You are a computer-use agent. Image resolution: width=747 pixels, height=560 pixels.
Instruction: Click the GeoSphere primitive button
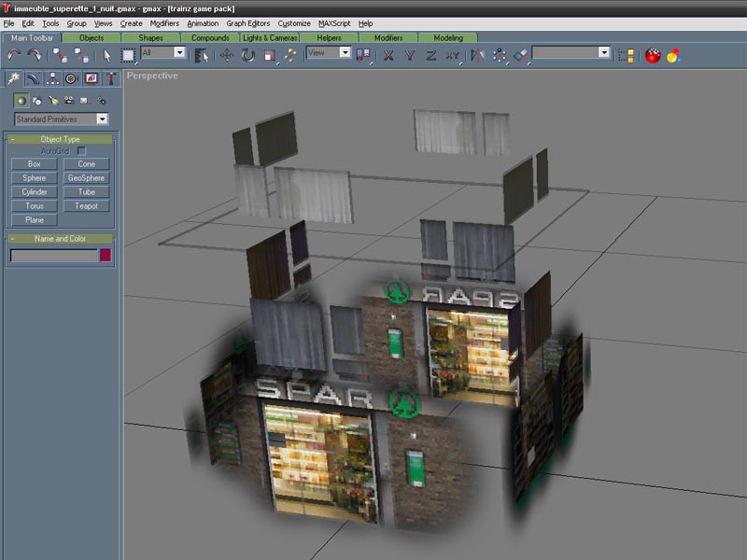[x=86, y=177]
